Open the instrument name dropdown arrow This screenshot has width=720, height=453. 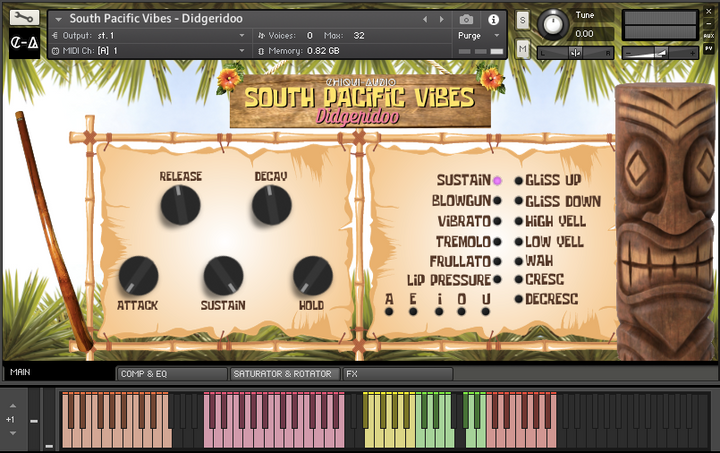click(58, 19)
